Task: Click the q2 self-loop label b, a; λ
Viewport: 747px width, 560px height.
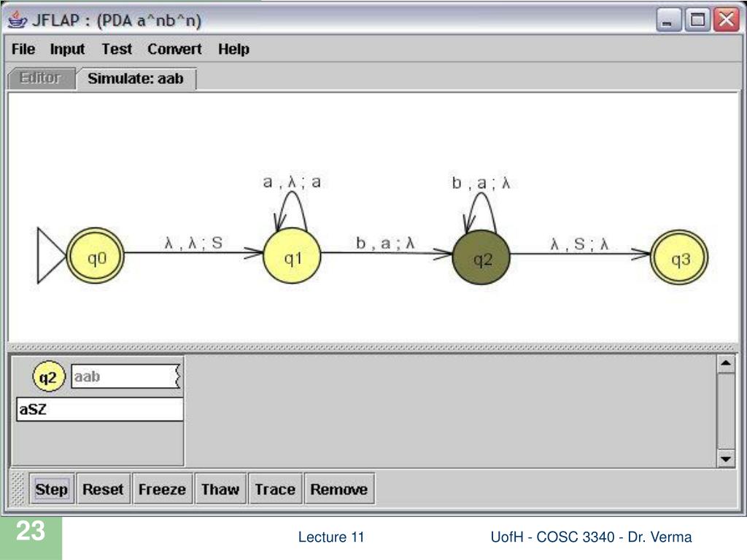Action: point(481,183)
